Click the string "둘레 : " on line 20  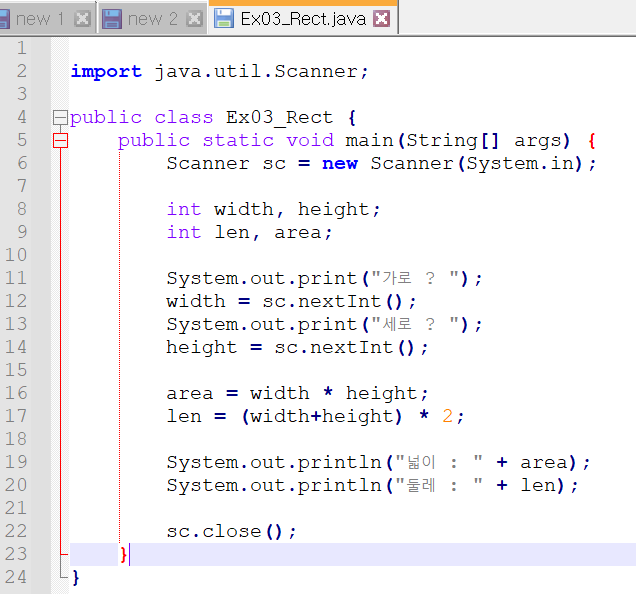pos(439,485)
